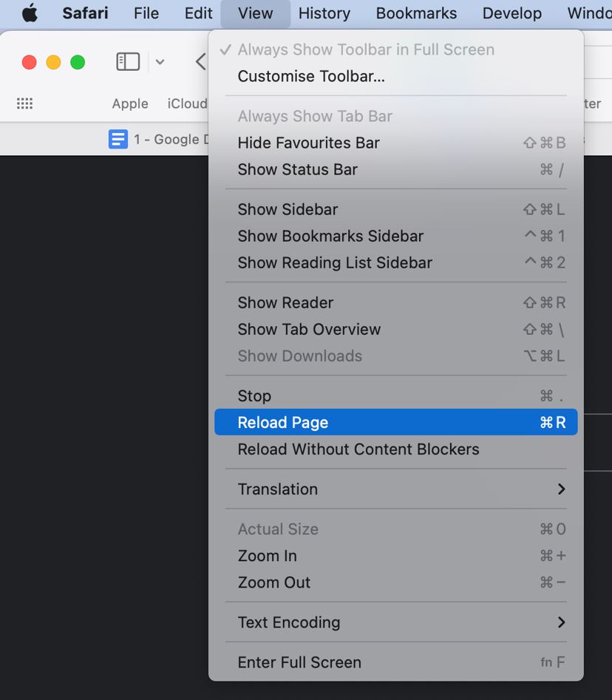The image size is (612, 700).
Task: Select Hide Favourites Bar
Action: pyautogui.click(x=396, y=143)
